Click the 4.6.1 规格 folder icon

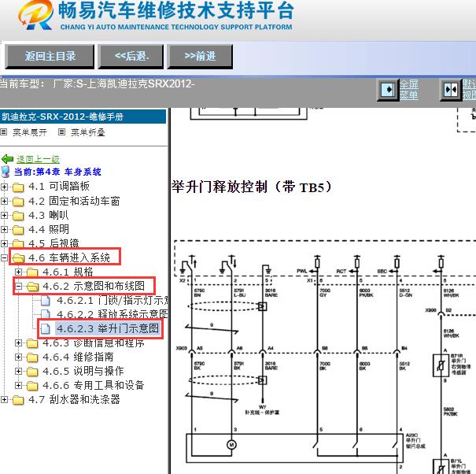click(32, 272)
